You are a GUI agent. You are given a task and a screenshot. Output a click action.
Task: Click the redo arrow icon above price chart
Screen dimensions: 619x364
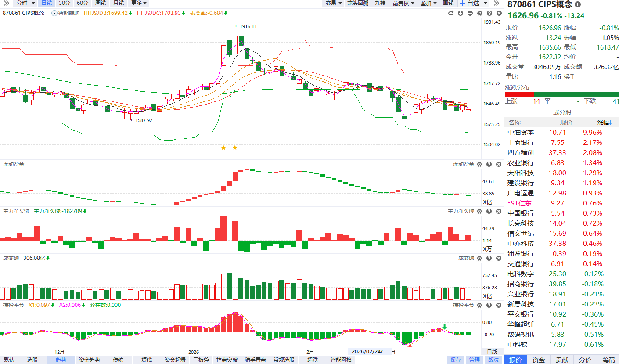(450, 13)
